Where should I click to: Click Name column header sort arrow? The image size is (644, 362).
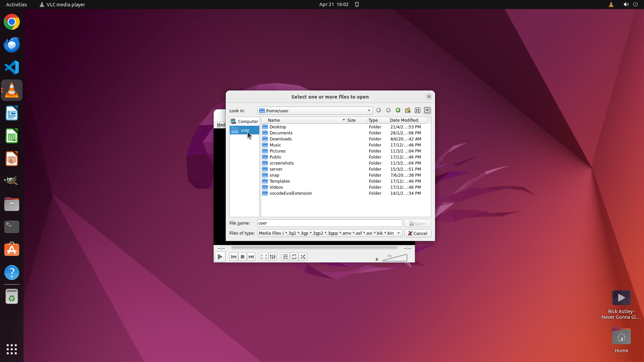tap(343, 120)
